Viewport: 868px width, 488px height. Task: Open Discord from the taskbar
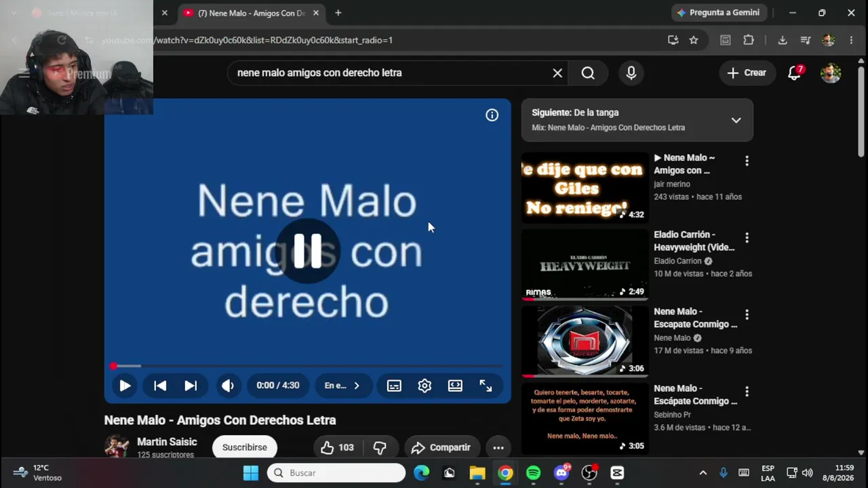[x=561, y=472]
